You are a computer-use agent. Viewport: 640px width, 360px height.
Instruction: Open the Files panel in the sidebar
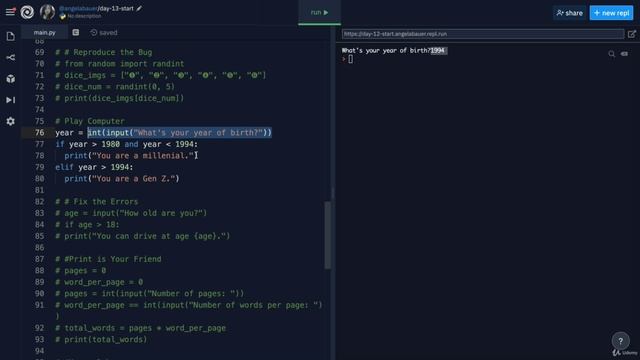coord(11,36)
